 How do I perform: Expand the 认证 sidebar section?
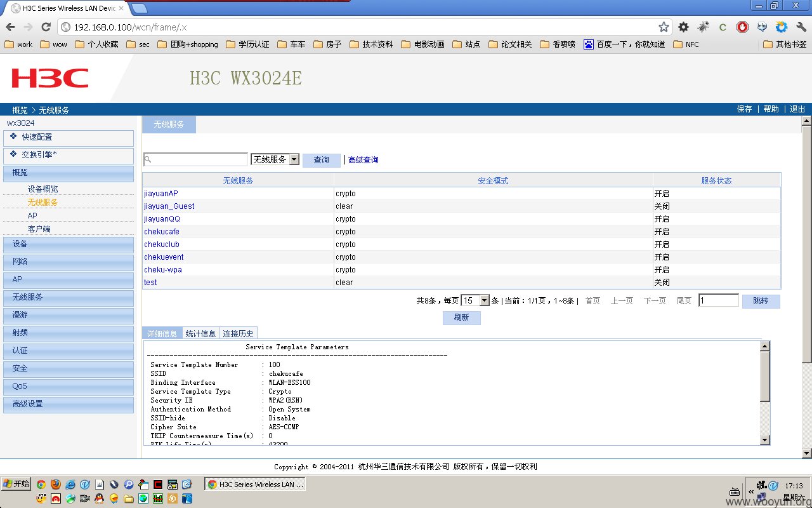coord(69,351)
